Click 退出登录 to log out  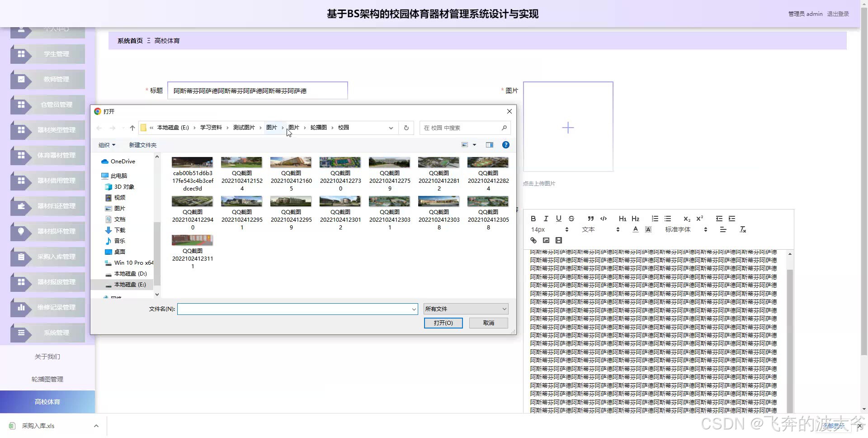tap(838, 14)
